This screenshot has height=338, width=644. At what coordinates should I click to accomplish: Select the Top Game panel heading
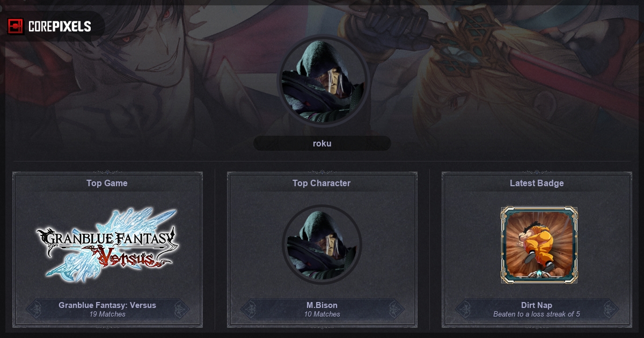point(107,183)
